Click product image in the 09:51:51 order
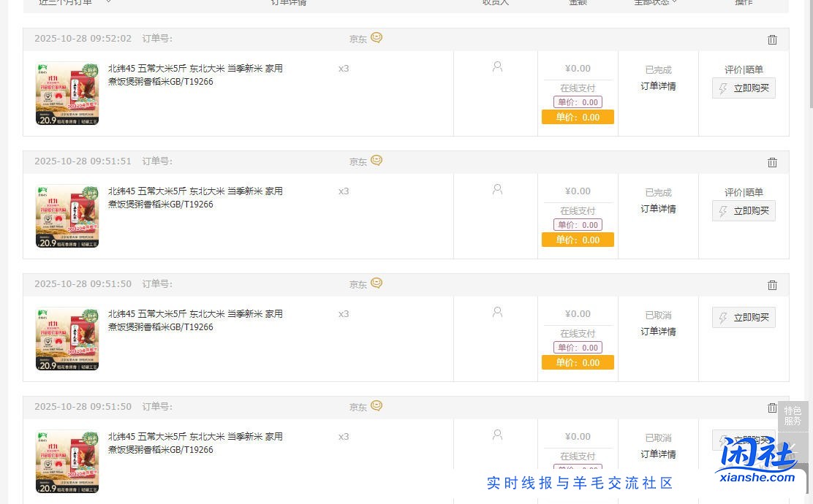 (67, 216)
